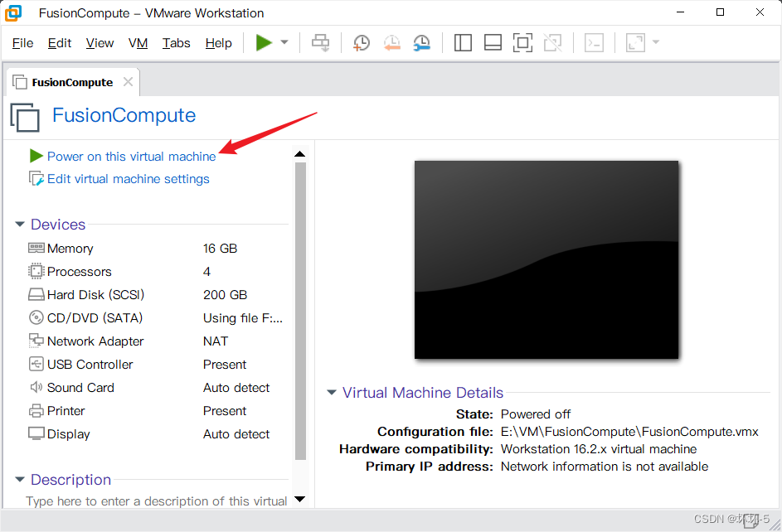Click the green Power On toolbar play button
The height and width of the screenshot is (532, 782).
(264, 43)
